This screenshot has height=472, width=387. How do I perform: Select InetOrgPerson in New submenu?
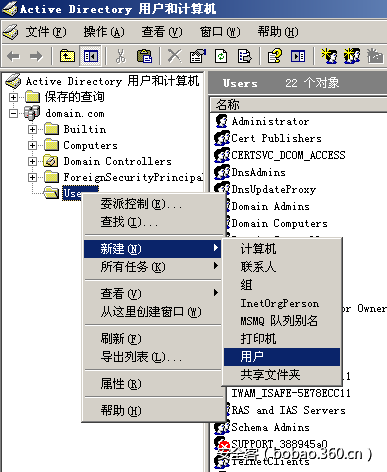[282, 303]
